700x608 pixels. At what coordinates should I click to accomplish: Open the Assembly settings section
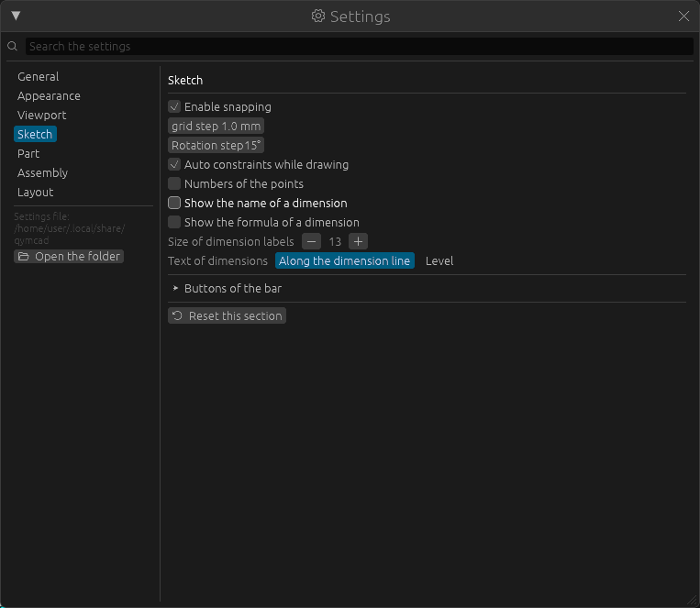pyautogui.click(x=42, y=172)
